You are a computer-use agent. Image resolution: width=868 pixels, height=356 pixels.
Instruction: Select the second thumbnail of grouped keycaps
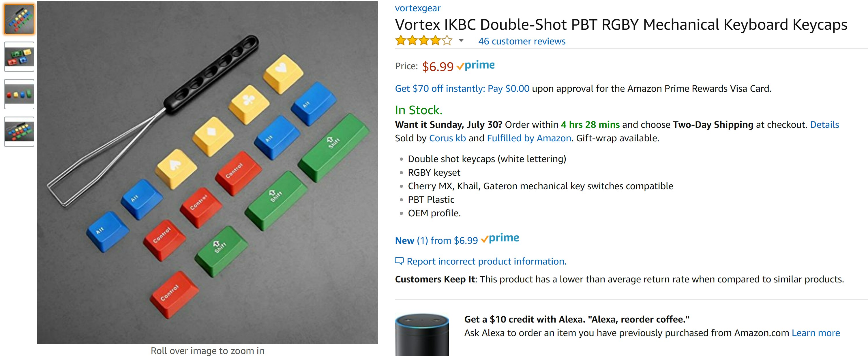[x=19, y=57]
